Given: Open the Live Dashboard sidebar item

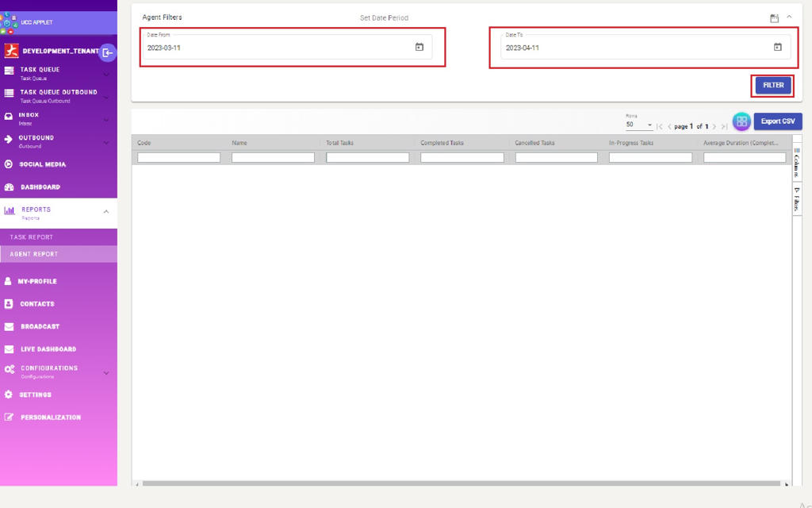Looking at the screenshot, I should pos(48,349).
